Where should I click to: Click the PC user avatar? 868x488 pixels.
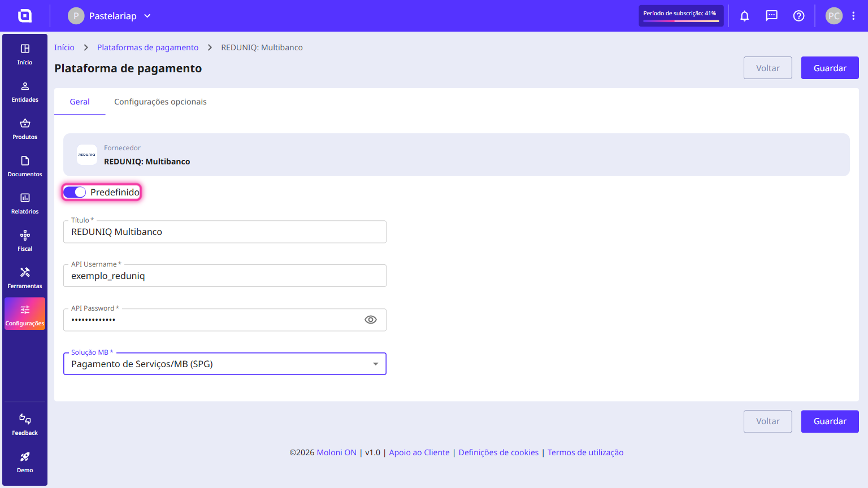tap(834, 16)
